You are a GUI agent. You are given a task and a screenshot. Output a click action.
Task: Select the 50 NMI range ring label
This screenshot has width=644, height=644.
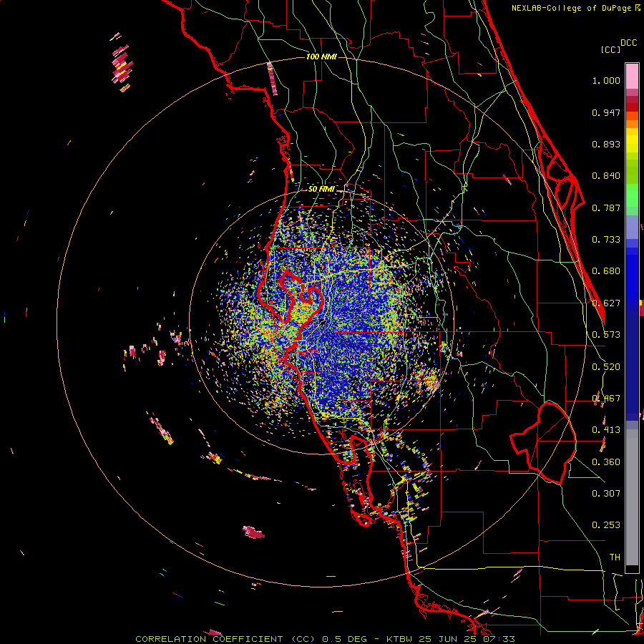coord(321,189)
